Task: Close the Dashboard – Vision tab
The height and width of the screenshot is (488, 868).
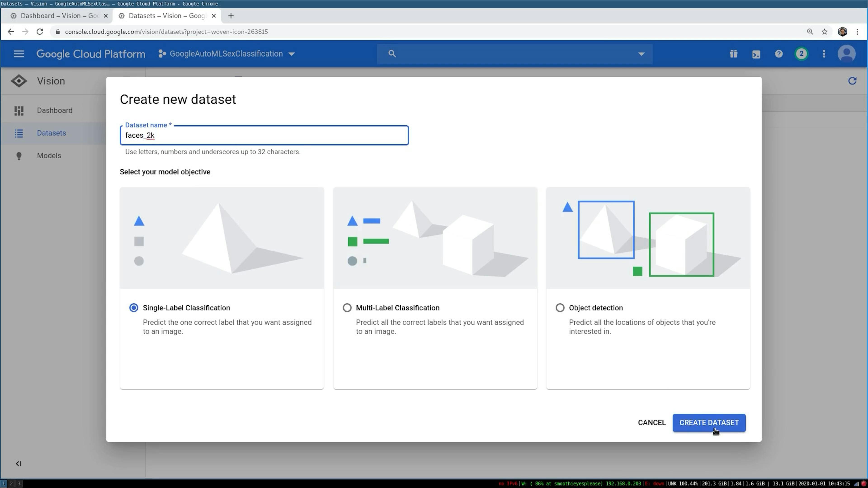Action: (x=106, y=16)
